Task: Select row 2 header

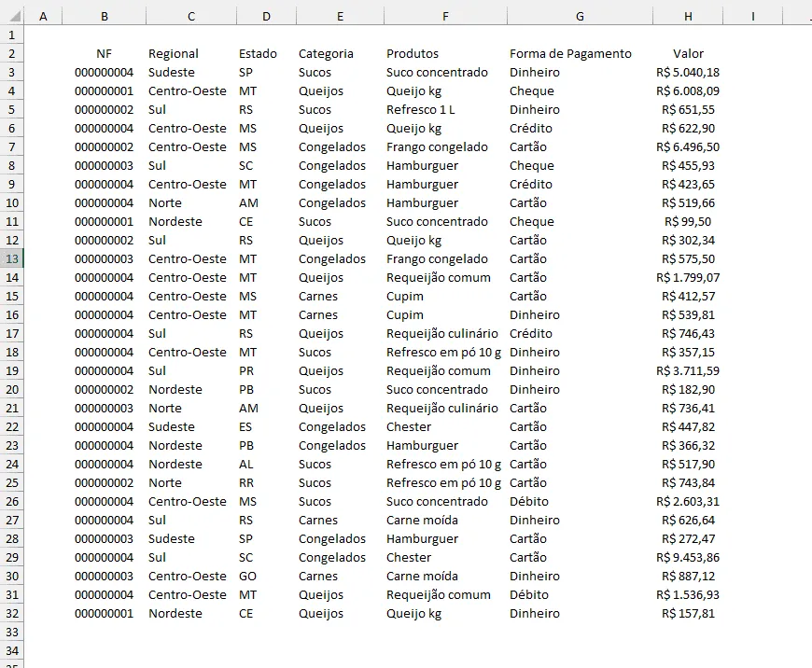Action: 12,54
